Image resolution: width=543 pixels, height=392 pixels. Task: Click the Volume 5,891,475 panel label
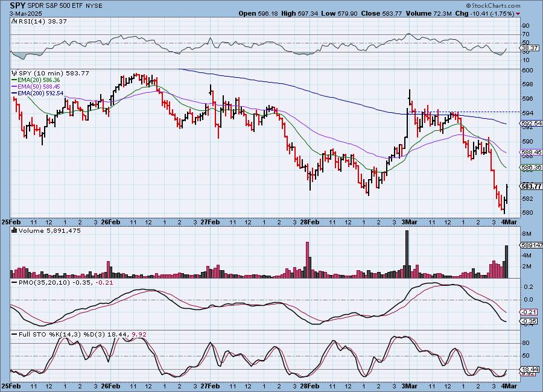click(49, 230)
